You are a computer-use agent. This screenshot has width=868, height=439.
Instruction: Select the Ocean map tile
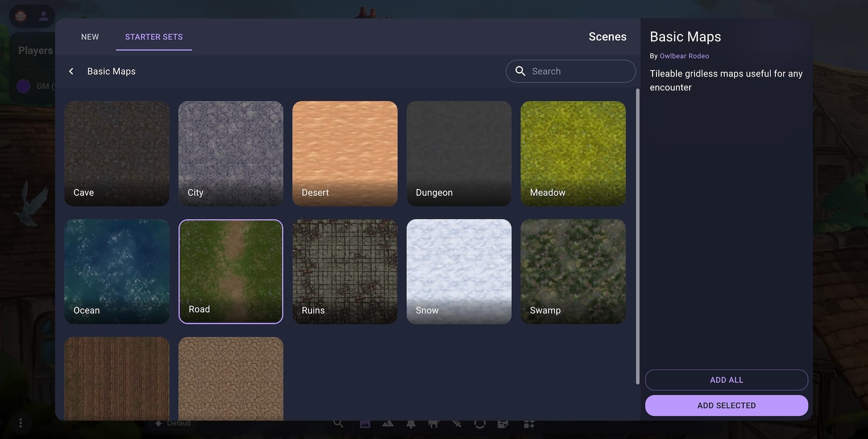[117, 272]
